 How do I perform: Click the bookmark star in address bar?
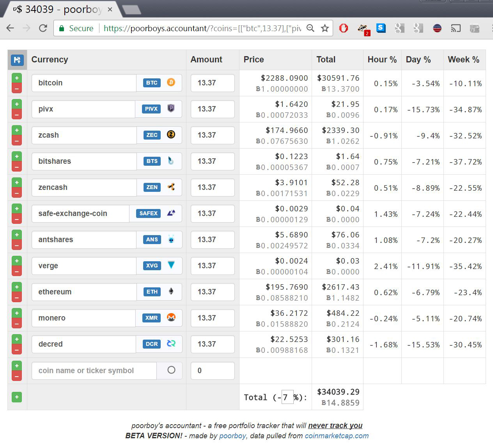coord(325,28)
